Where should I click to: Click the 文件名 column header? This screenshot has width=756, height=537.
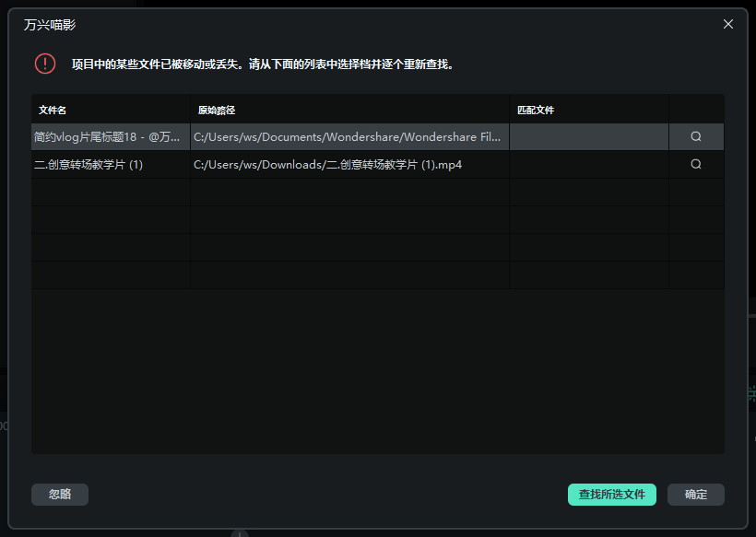[111, 110]
